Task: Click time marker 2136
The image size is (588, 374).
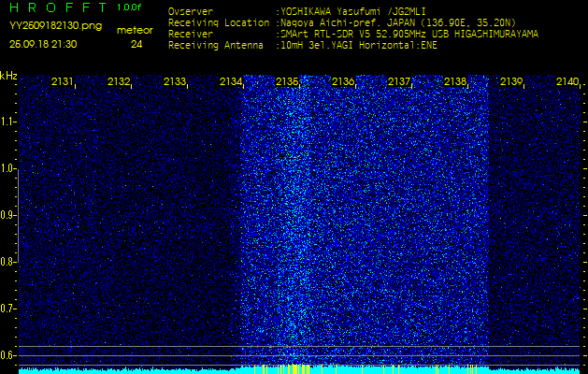Action: 343,81
